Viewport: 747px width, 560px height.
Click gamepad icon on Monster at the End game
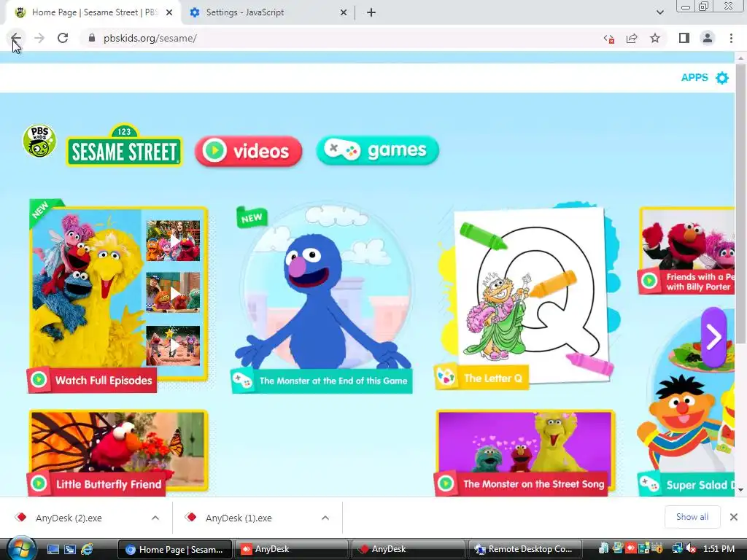point(242,381)
